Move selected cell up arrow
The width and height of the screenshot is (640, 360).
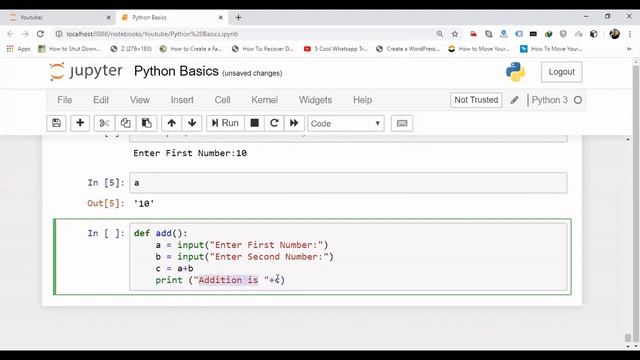(x=171, y=123)
